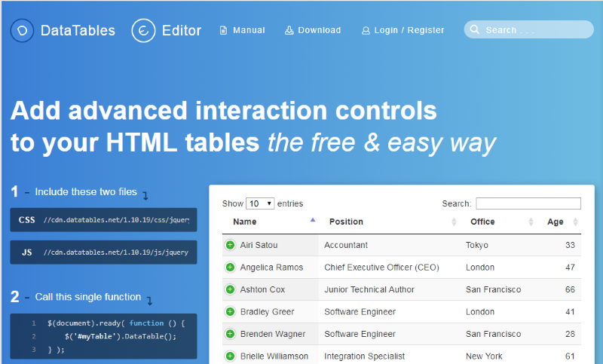This screenshot has width=603, height=364.
Task: Click age value 28
Action: pos(570,334)
